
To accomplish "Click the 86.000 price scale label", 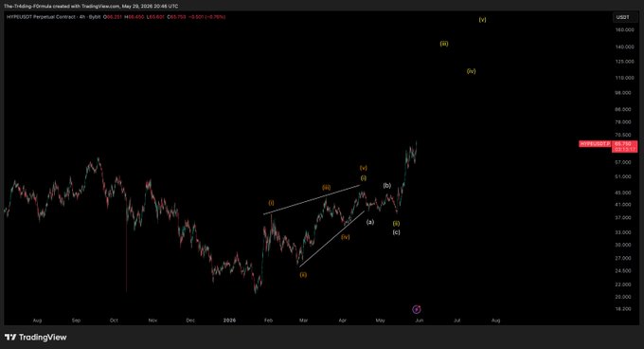I will tap(623, 109).
